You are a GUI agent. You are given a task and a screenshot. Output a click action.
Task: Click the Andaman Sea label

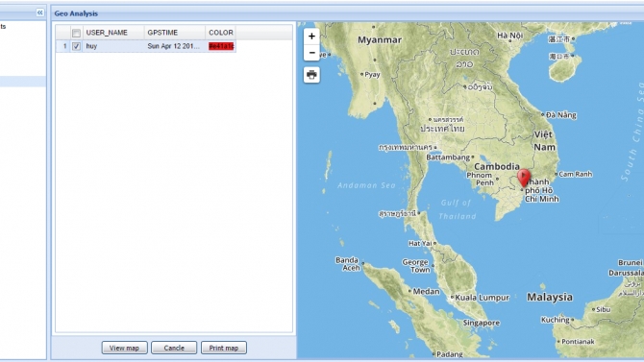[x=366, y=185]
